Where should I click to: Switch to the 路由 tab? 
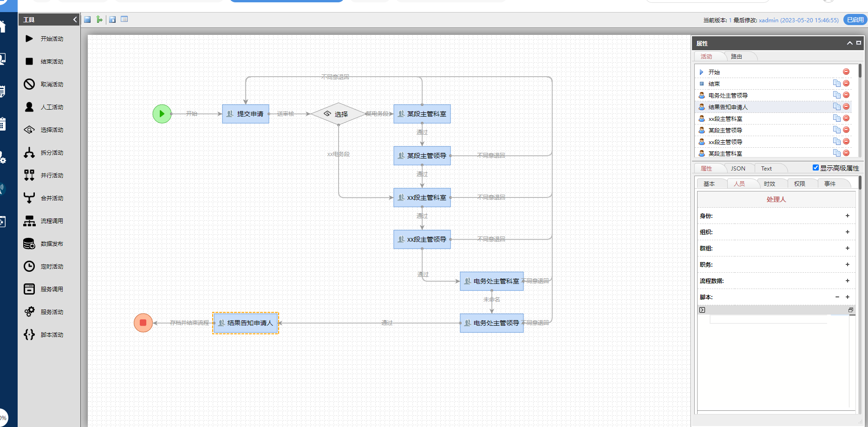point(736,57)
